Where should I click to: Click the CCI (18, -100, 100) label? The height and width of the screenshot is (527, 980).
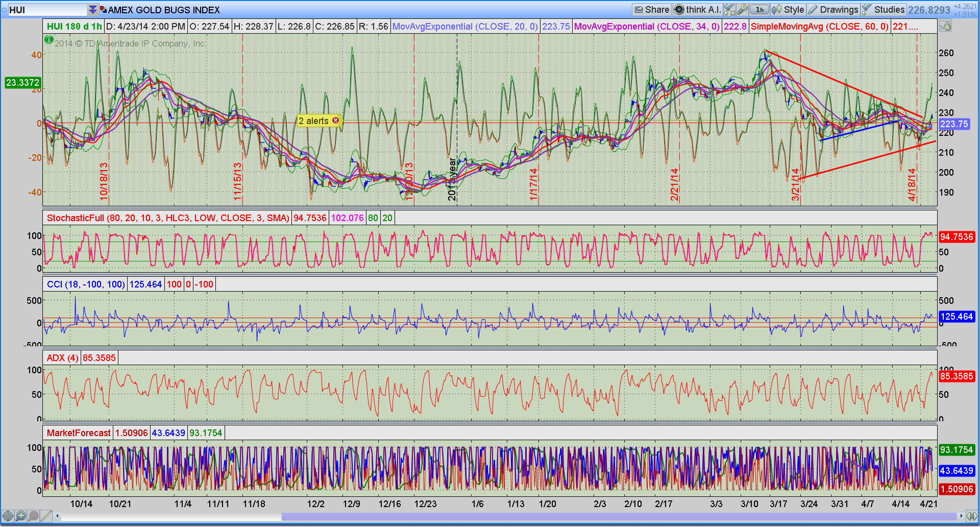point(86,284)
